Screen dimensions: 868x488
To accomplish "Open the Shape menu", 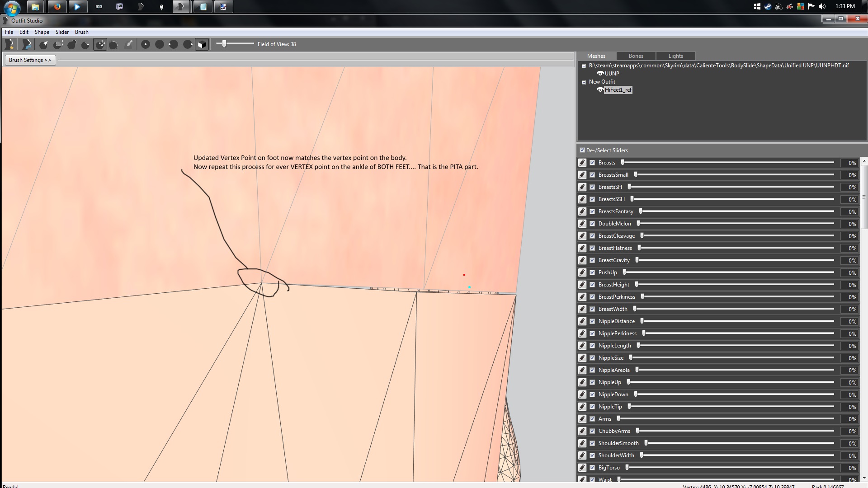I will click(x=42, y=32).
